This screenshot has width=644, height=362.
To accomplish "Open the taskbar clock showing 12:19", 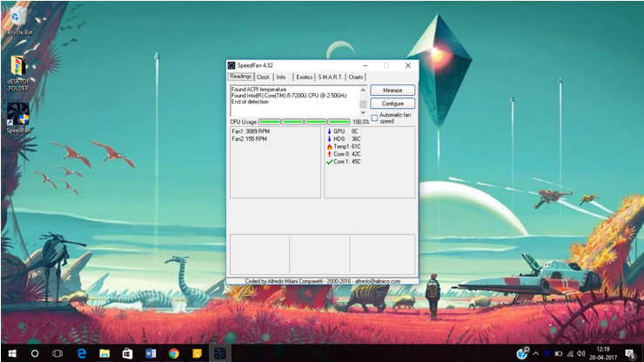I will point(603,353).
